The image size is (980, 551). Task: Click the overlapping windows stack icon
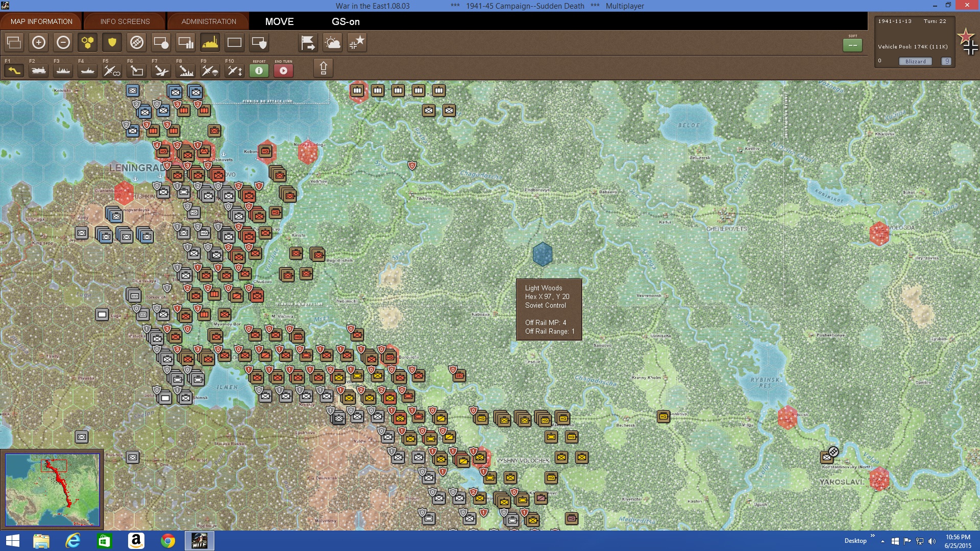pos(14,42)
